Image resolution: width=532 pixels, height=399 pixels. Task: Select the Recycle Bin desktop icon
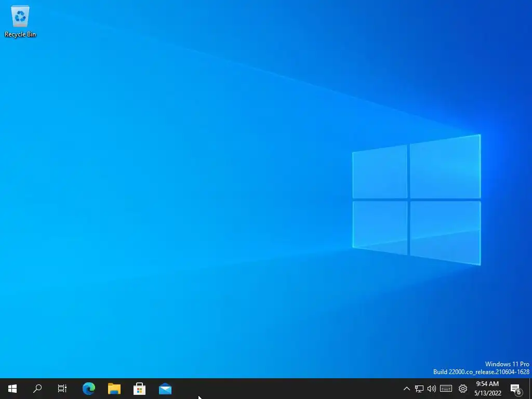pos(20,21)
